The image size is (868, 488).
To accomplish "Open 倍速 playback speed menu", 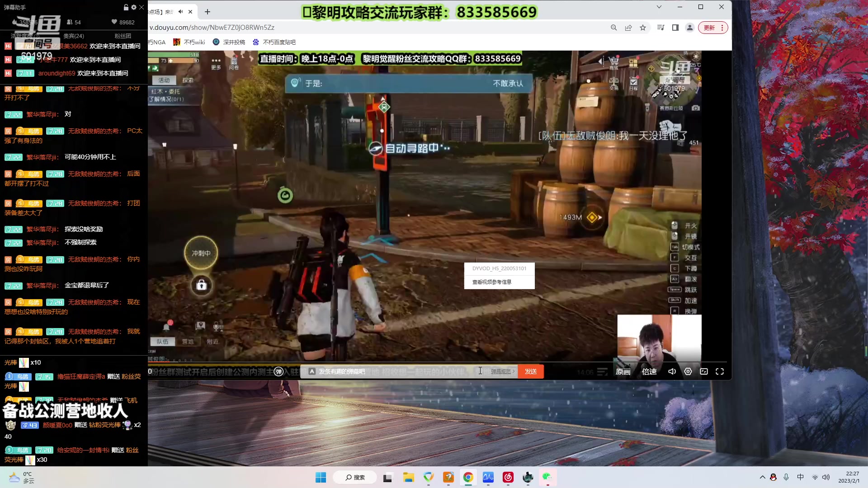I will click(649, 371).
